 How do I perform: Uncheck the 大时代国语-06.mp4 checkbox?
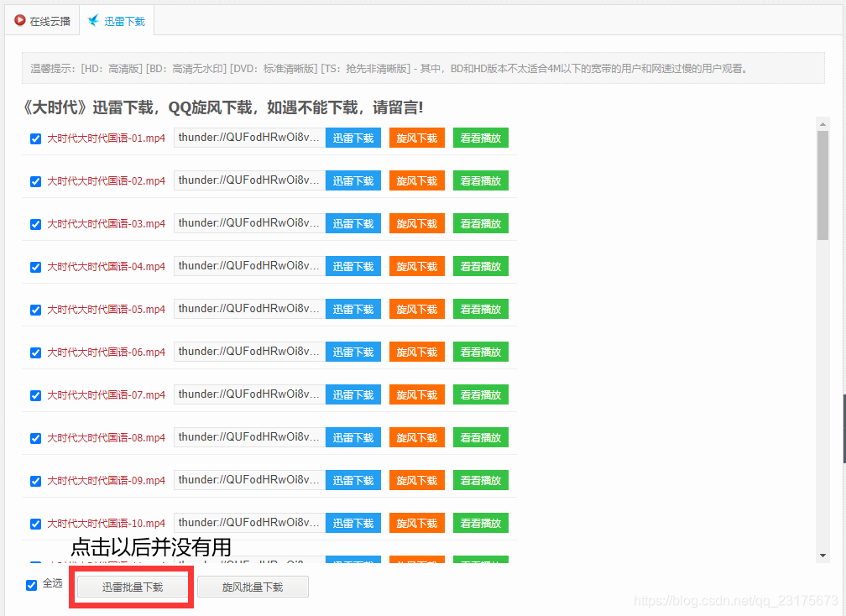[35, 352]
